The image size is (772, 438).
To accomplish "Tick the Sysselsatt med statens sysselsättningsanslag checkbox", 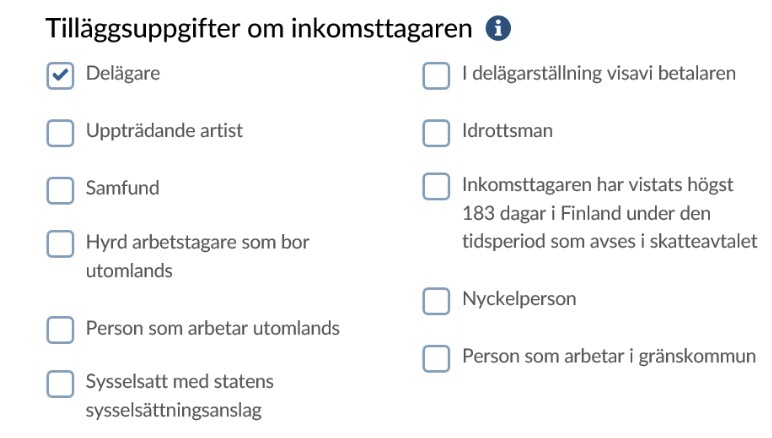I will tap(61, 384).
